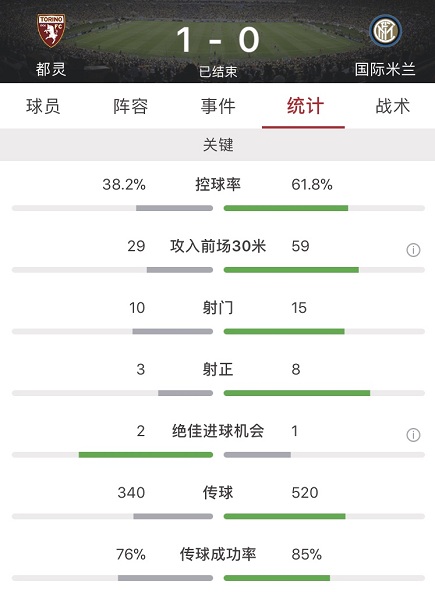Select the 统计 tab

(305, 106)
